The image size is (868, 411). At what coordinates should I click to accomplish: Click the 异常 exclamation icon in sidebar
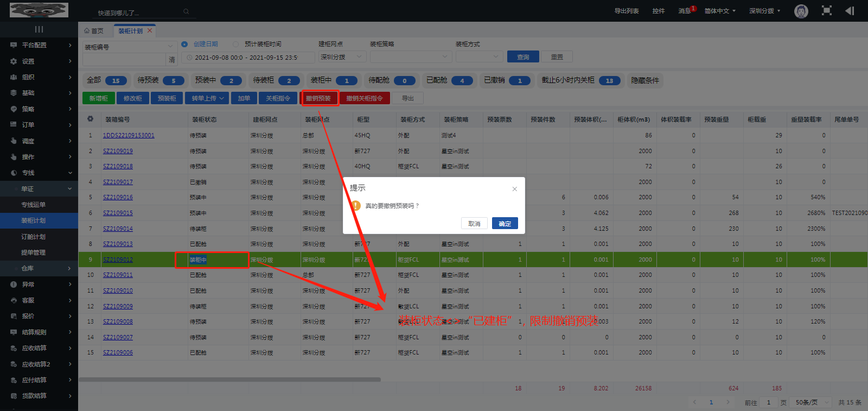click(x=14, y=284)
